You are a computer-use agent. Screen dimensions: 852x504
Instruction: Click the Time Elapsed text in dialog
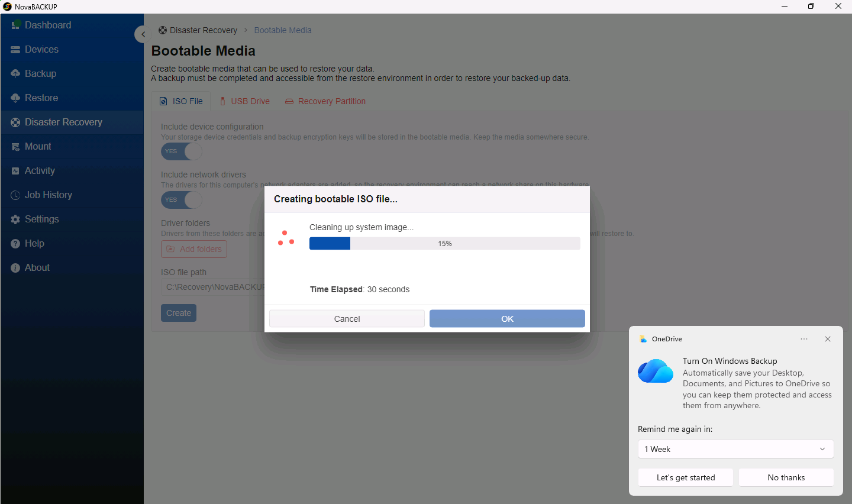[x=360, y=289]
